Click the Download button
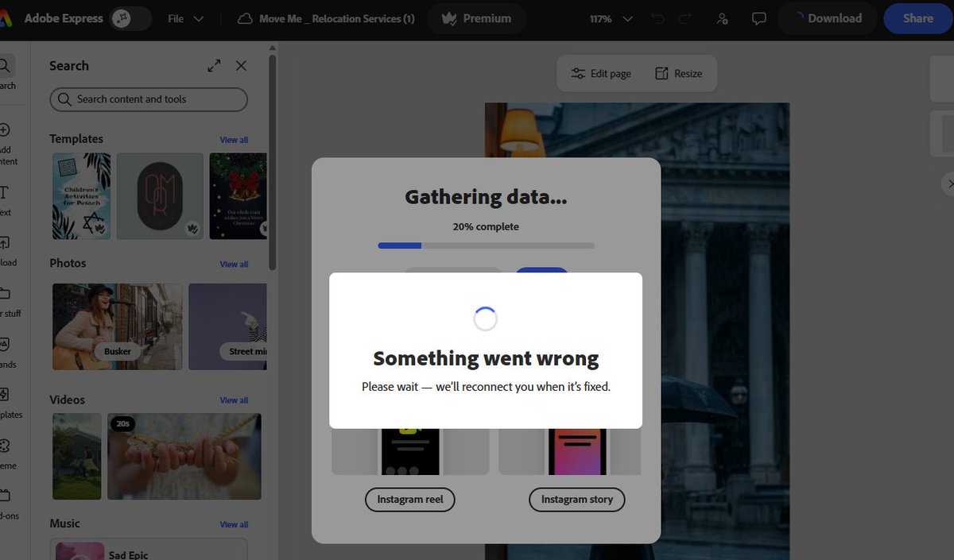The height and width of the screenshot is (560, 954). coord(828,18)
